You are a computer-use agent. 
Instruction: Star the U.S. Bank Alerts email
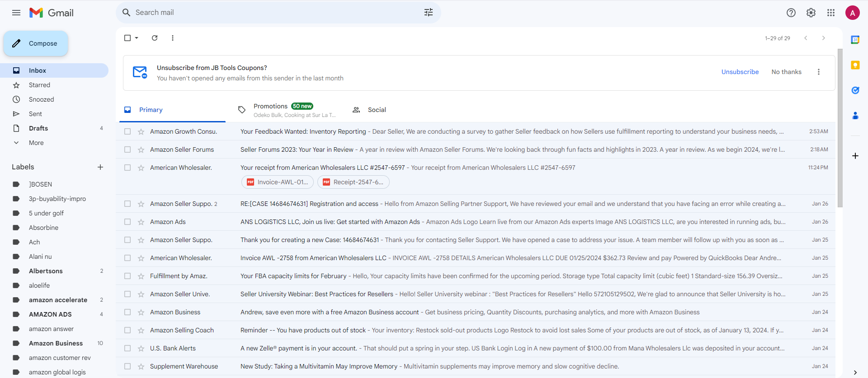pos(141,348)
